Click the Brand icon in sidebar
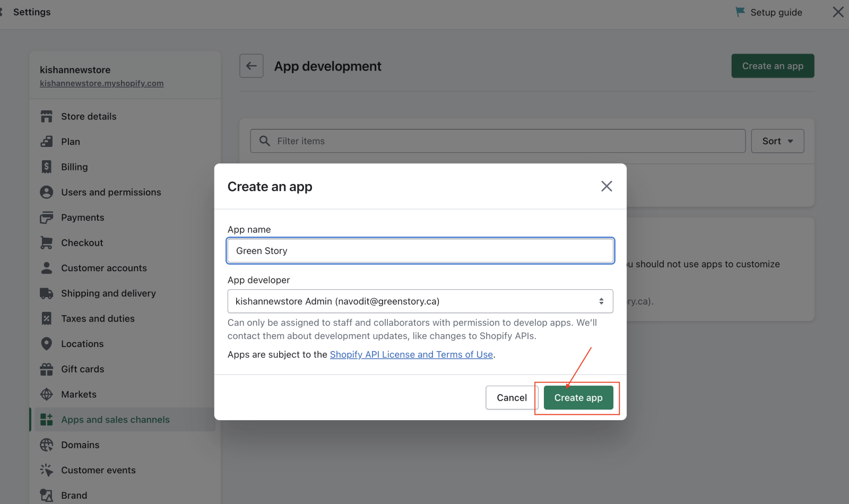Screen dimensions: 849x504 click(47, 496)
